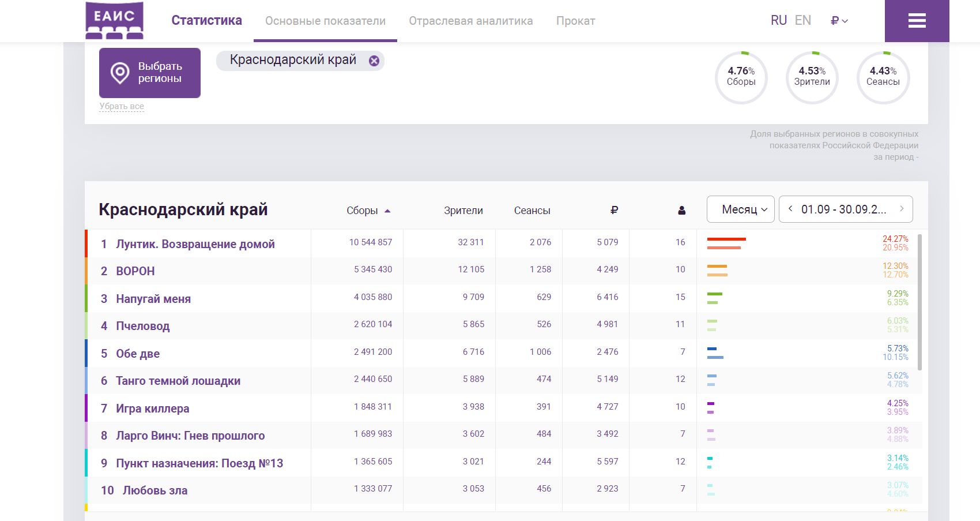Toggle sort arrow next to Сборы
980x521 pixels.
point(387,211)
